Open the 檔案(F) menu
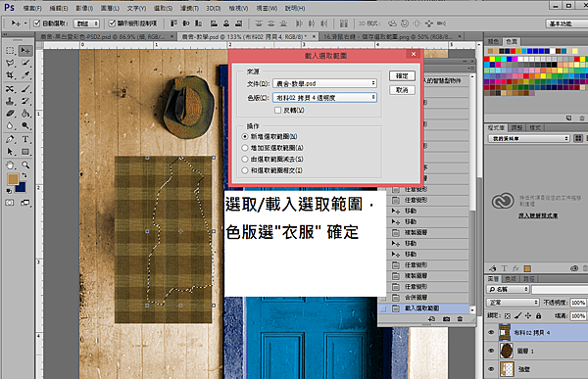 tap(32, 8)
